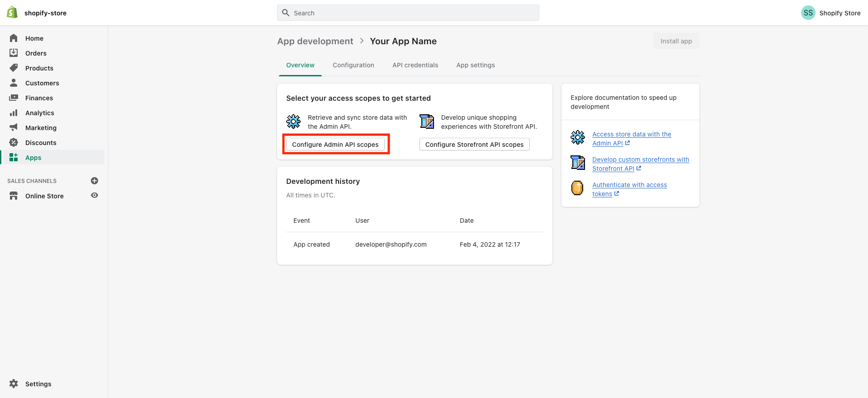Image resolution: width=868 pixels, height=398 pixels.
Task: View Online Store using eye icon
Action: click(94, 196)
